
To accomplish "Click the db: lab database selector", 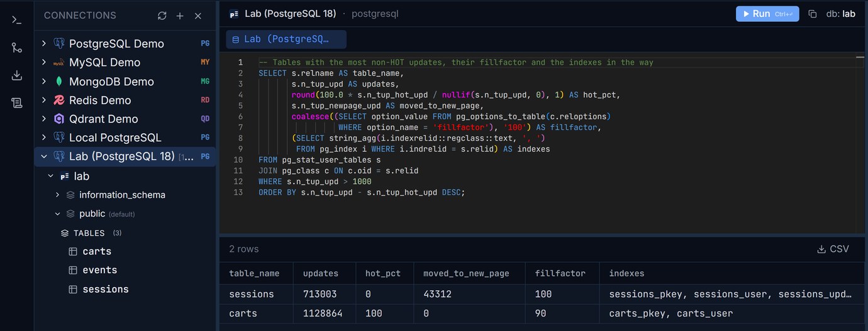I will tap(841, 14).
